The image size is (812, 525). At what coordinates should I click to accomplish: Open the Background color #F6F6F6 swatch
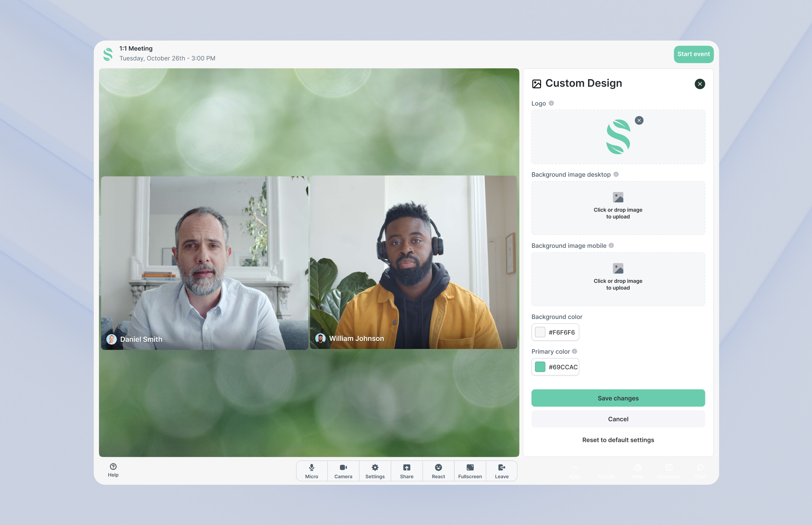[x=540, y=332]
